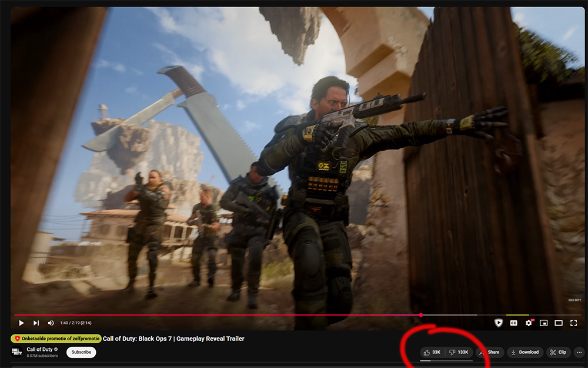Image resolution: width=588 pixels, height=368 pixels.
Task: Share the Black Ops 7 trailer
Action: click(489, 352)
